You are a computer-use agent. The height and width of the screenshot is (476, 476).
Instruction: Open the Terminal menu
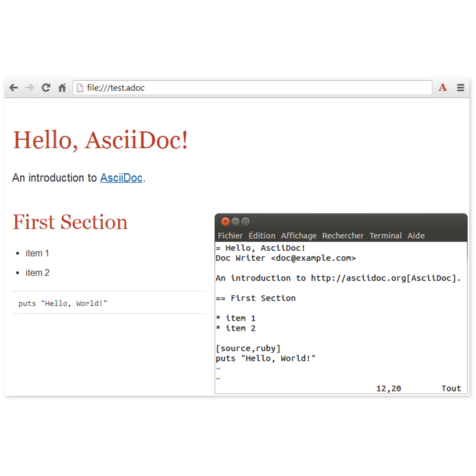[386, 236]
